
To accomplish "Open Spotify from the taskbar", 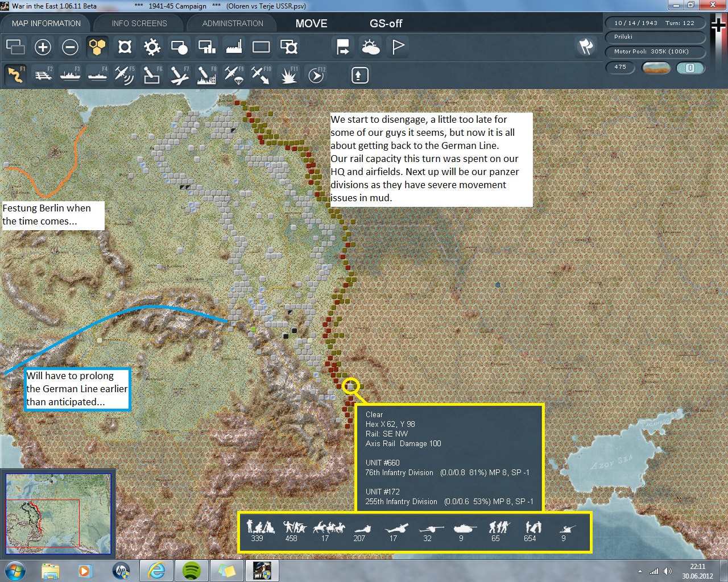I will 192,570.
